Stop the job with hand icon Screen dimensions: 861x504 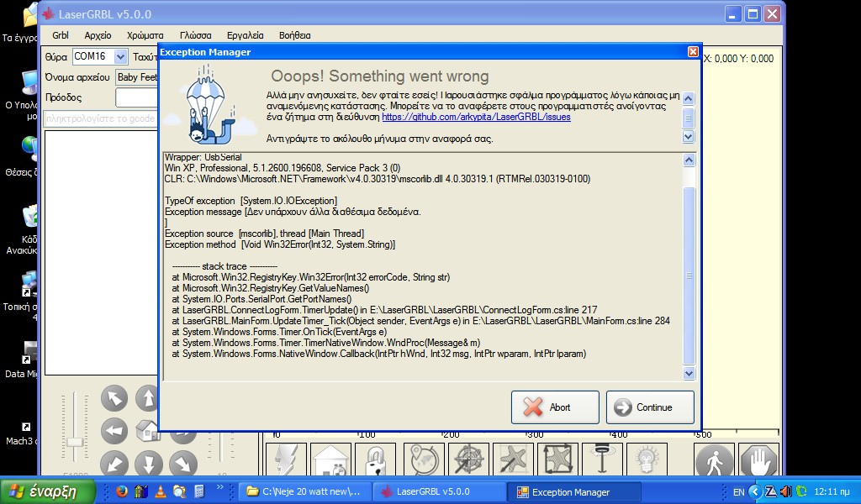pos(759,459)
